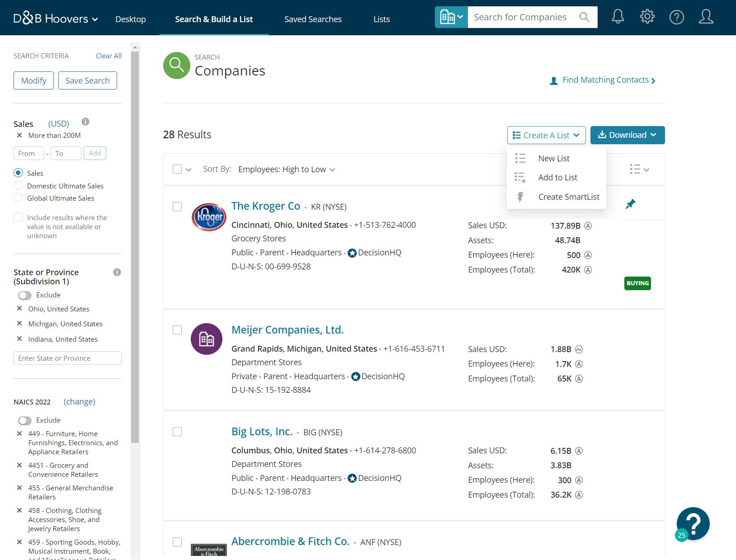Click the Kroger Sales USD source indicator
The image size is (736, 560).
click(588, 226)
